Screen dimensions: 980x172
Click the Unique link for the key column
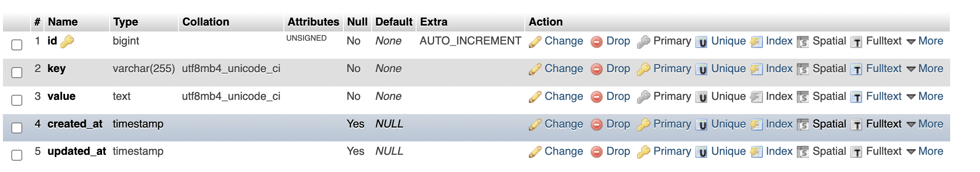point(728,69)
